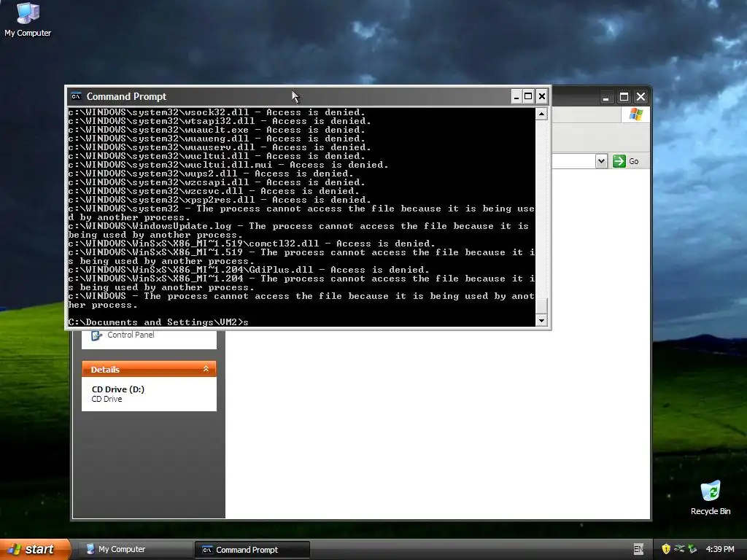Click the Details panel header
This screenshot has height=560, width=747.
(149, 369)
